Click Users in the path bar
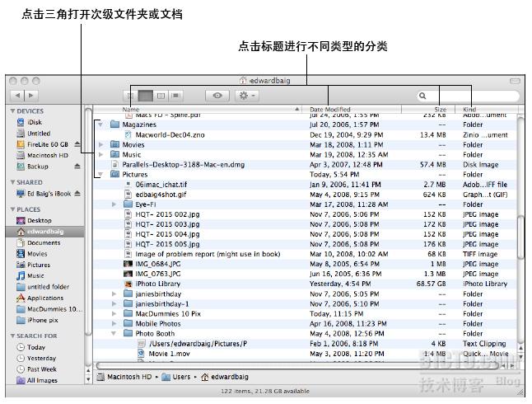Image resolution: width=532 pixels, height=404 pixels. [176, 377]
